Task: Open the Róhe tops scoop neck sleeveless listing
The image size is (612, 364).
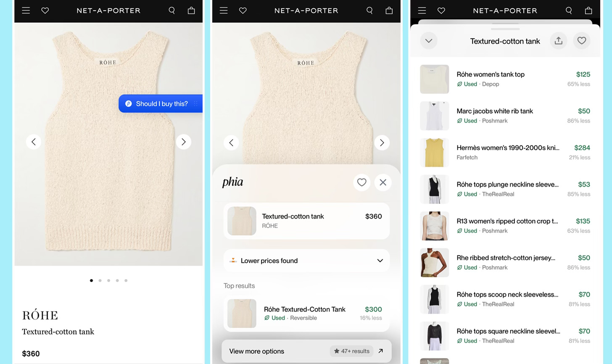Action: tap(505, 299)
